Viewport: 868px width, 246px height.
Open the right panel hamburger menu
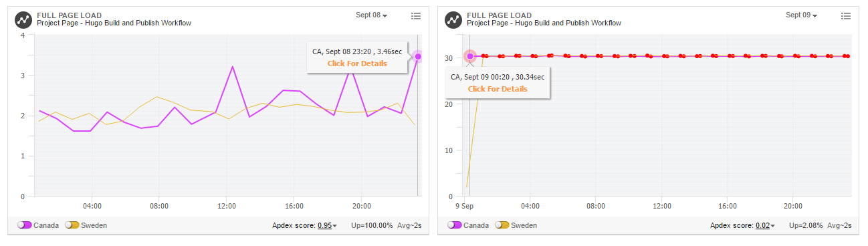point(846,15)
